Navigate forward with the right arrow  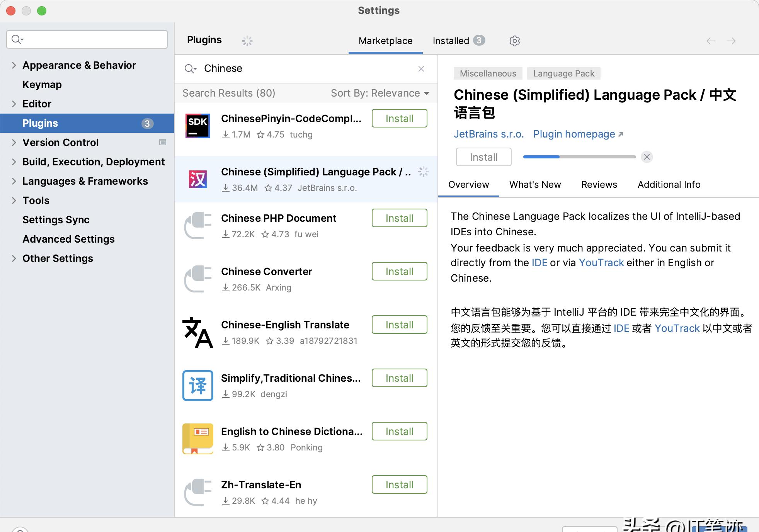coord(731,41)
